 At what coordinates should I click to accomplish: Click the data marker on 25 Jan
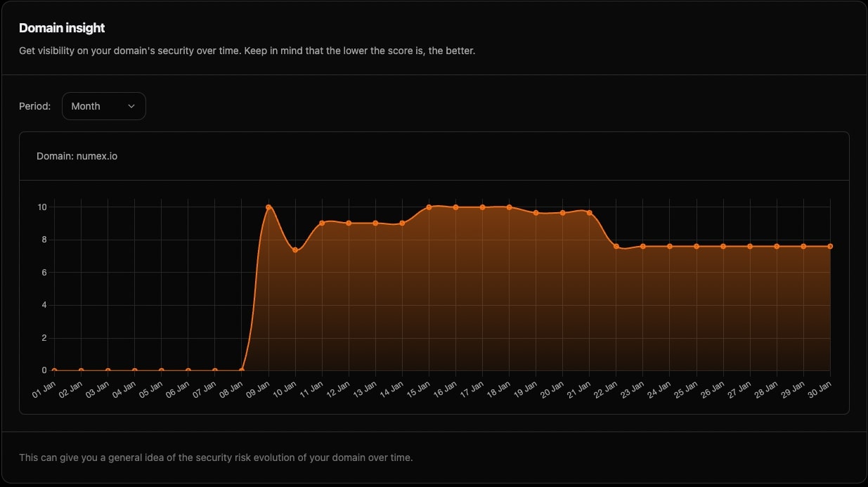pyautogui.click(x=696, y=247)
